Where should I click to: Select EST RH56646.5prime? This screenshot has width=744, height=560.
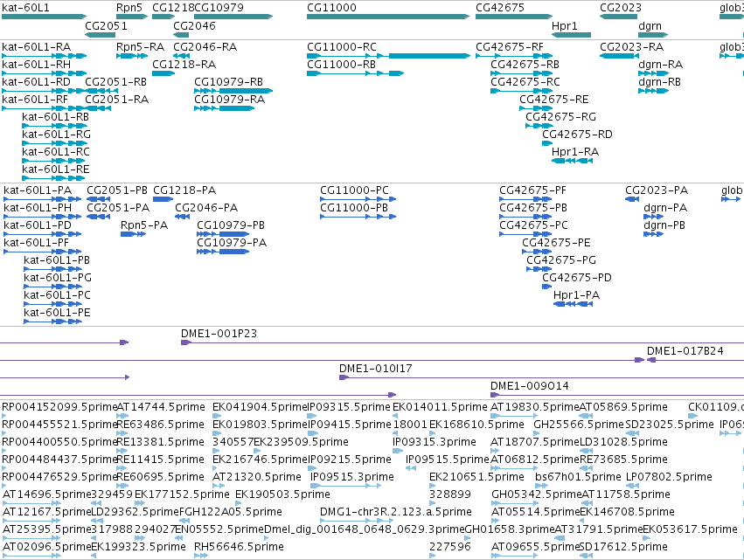coord(201,556)
